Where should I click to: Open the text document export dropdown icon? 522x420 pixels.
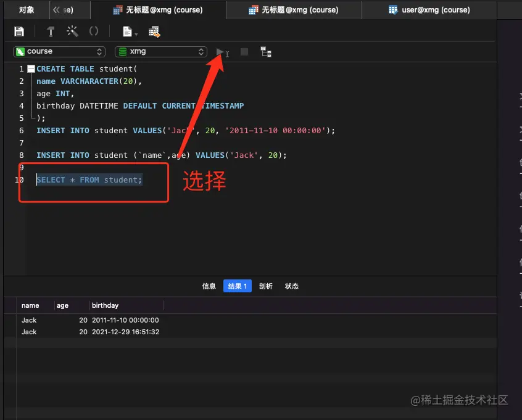click(130, 31)
